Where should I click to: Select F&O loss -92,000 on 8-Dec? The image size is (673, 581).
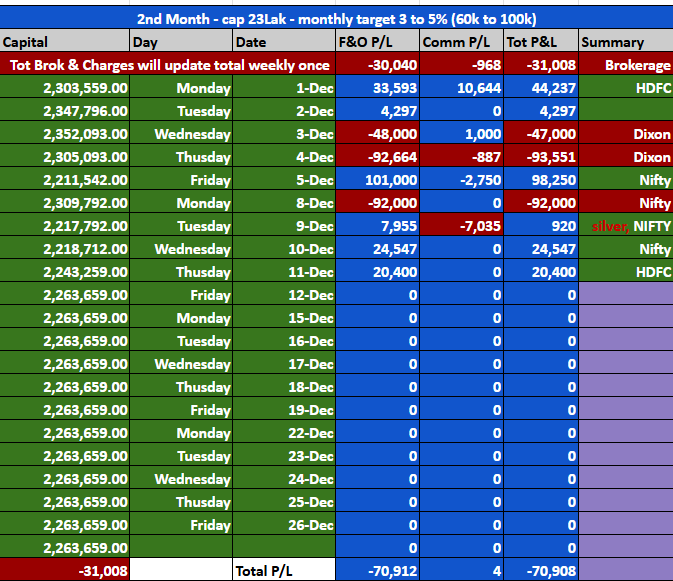coord(377,203)
